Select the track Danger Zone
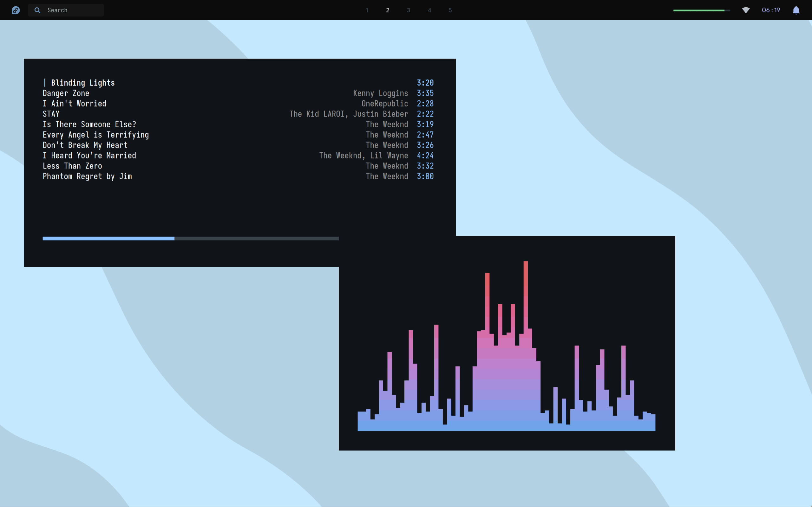812x507 pixels. (66, 93)
